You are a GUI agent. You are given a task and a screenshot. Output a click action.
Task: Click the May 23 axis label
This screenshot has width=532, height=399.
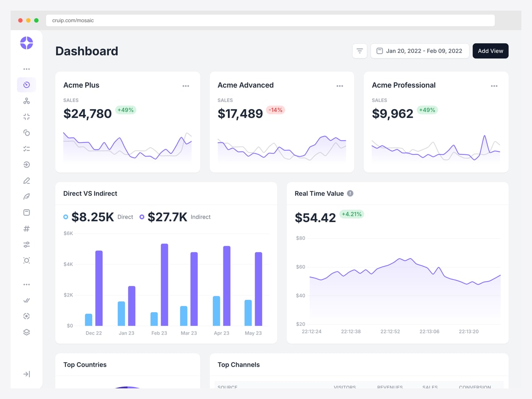click(x=253, y=333)
